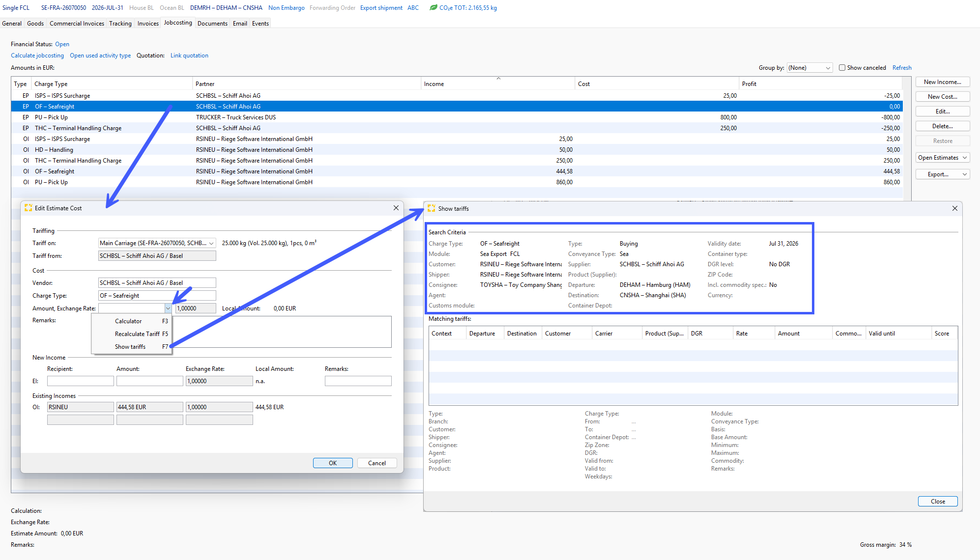
Task: Click the Carrier column header in tariffs
Action: [617, 334]
